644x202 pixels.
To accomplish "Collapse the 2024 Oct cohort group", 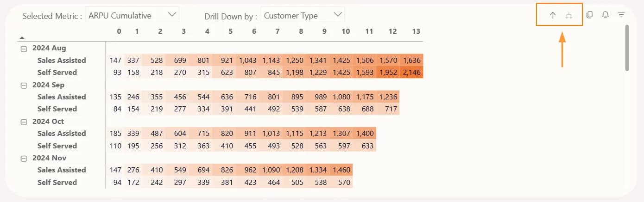I will coord(24,122).
